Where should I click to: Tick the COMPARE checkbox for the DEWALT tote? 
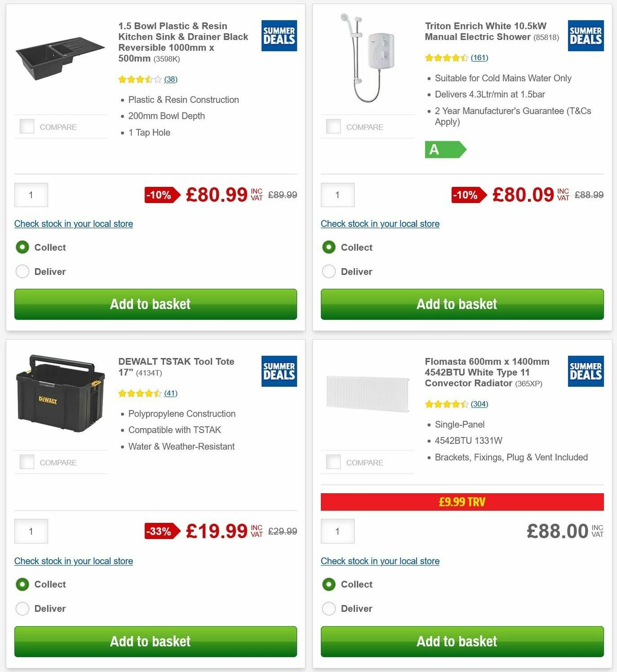click(x=26, y=461)
